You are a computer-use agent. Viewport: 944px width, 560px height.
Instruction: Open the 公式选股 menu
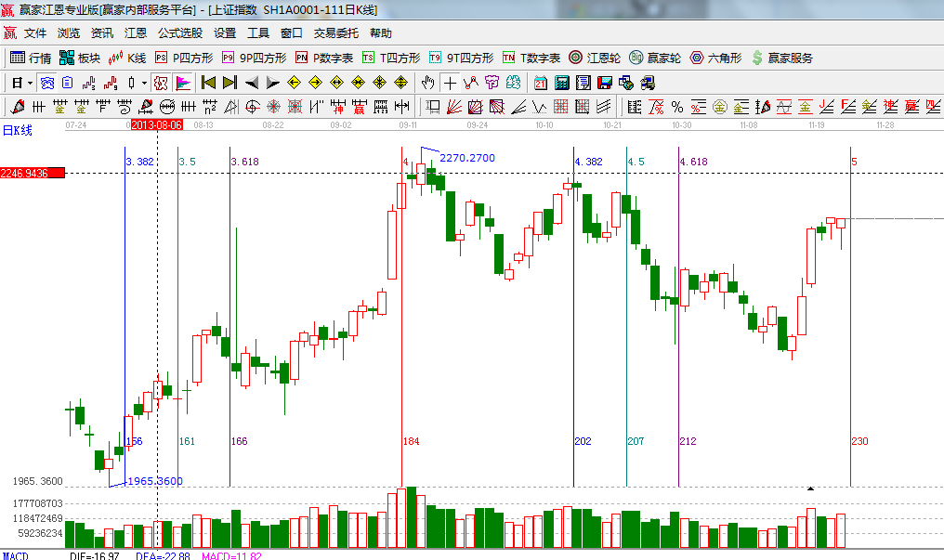179,33
